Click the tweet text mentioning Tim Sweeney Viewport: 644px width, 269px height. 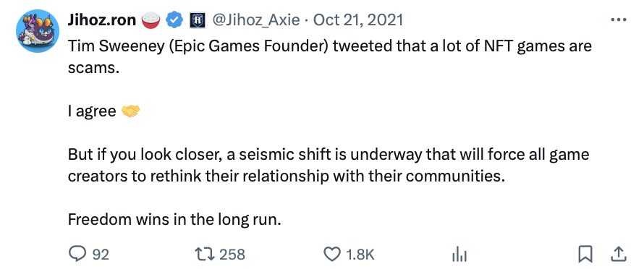tap(330, 56)
